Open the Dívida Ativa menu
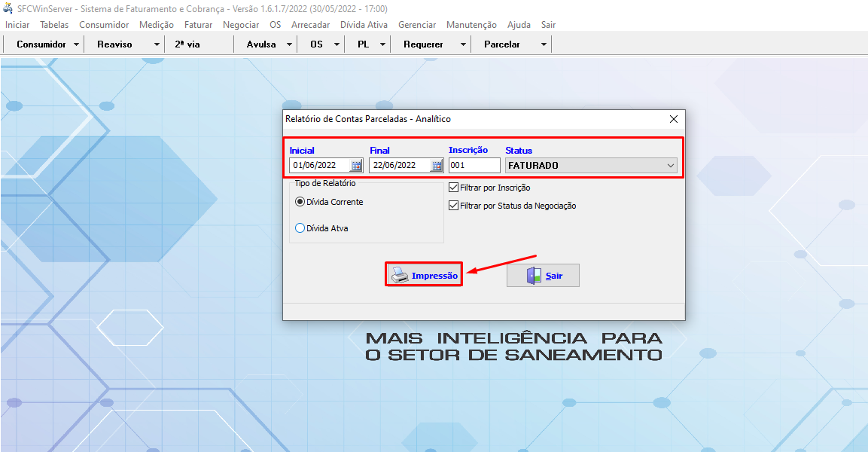The height and width of the screenshot is (452, 868). (x=364, y=25)
